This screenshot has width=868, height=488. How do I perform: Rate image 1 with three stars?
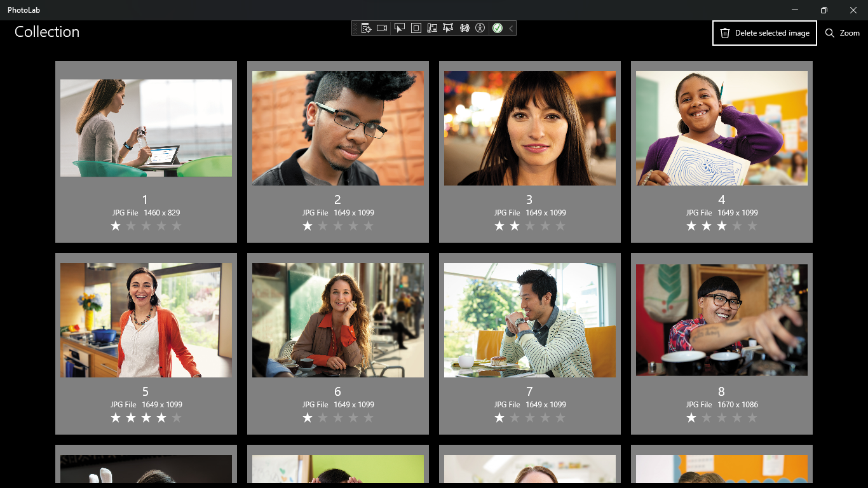[146, 226]
